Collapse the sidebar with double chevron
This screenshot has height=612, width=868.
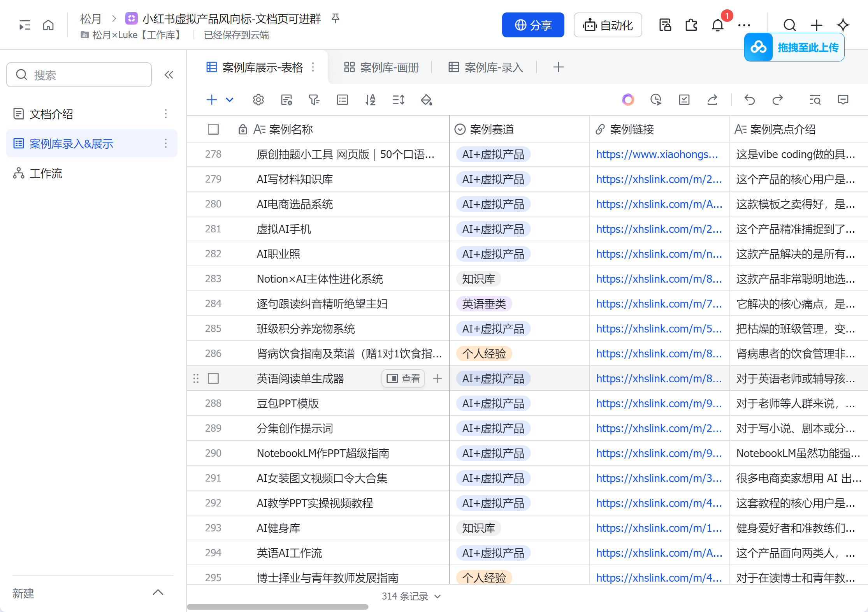coord(169,75)
